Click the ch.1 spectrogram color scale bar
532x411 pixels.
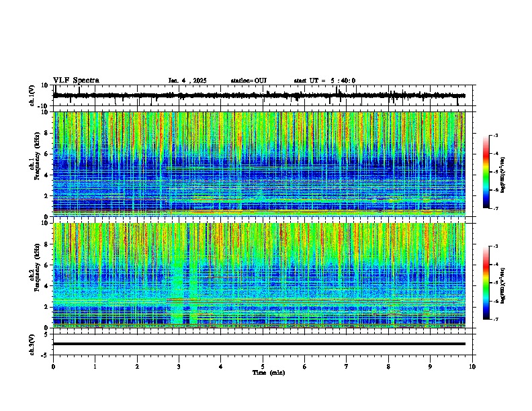tap(486, 172)
